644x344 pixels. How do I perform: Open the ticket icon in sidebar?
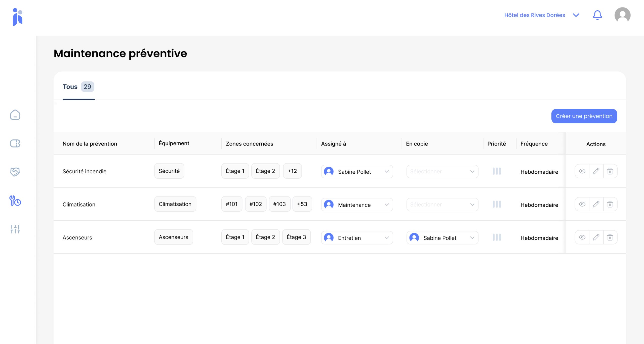(x=15, y=143)
